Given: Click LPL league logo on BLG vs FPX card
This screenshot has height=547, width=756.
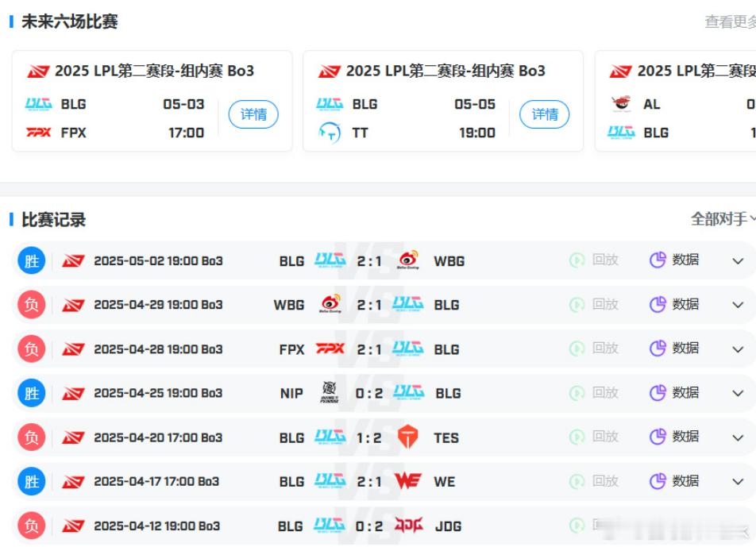Looking at the screenshot, I should 38,71.
